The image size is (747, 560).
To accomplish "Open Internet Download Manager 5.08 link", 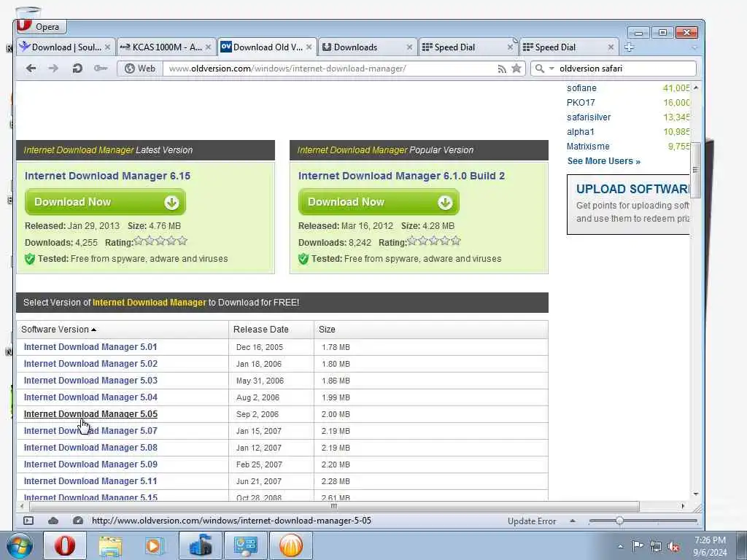I will pos(90,448).
